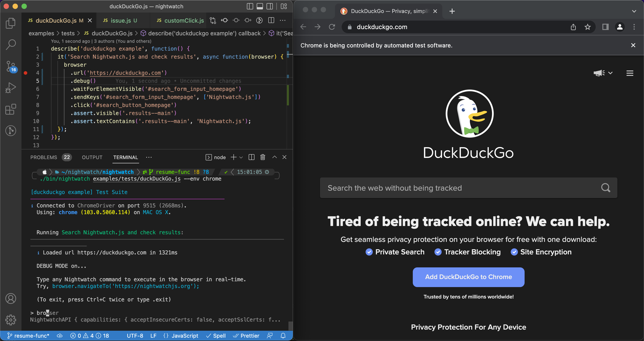The width and height of the screenshot is (644, 341).
Task: Dismiss the automated test software infobar
Action: [633, 45]
